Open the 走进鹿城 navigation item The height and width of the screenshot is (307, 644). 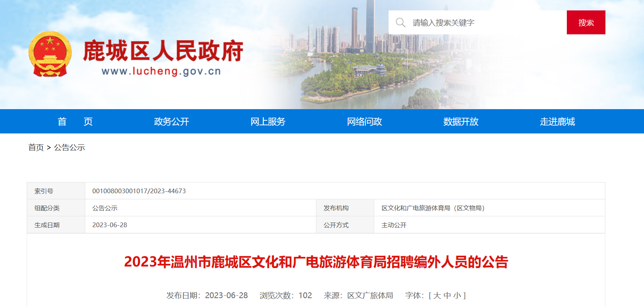click(558, 121)
